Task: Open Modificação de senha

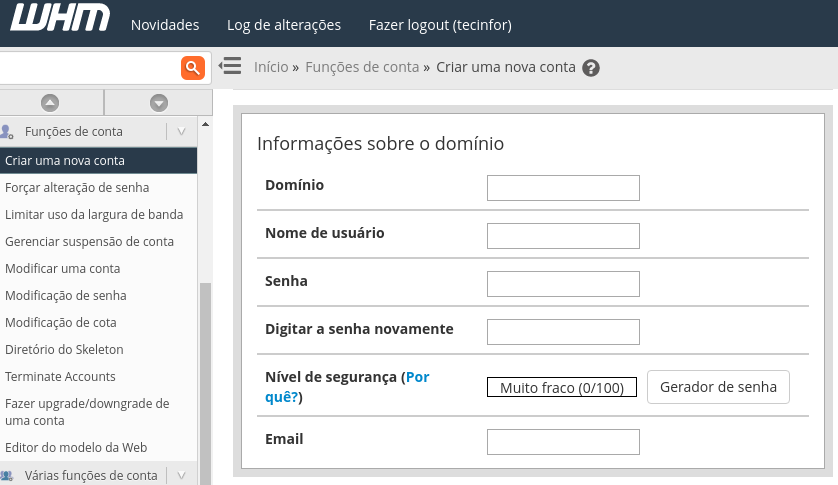Action: [x=66, y=296]
